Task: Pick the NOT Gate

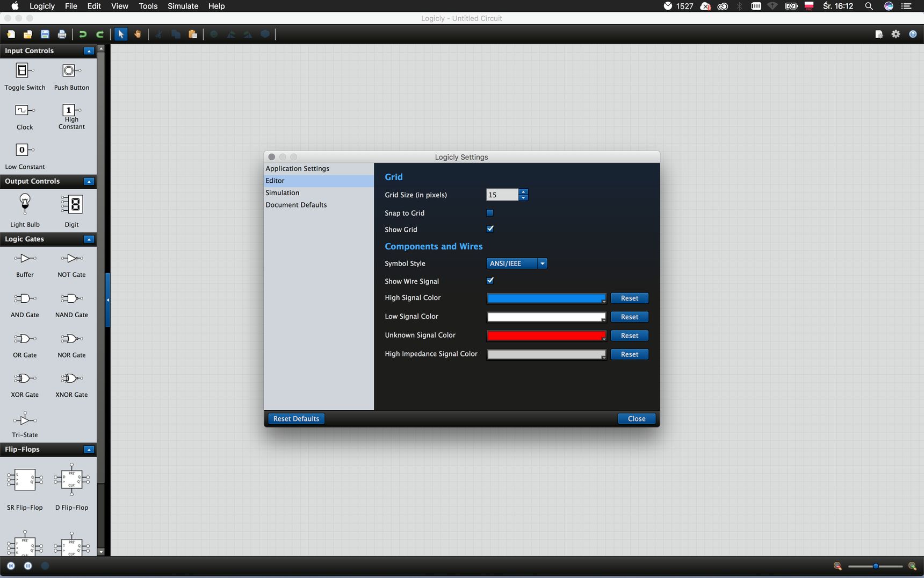Action: 71,265
